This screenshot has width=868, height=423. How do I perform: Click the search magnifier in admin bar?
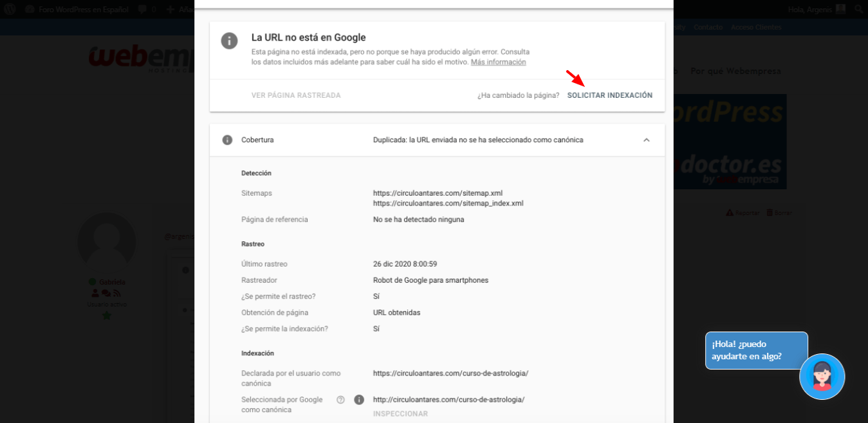(x=859, y=9)
